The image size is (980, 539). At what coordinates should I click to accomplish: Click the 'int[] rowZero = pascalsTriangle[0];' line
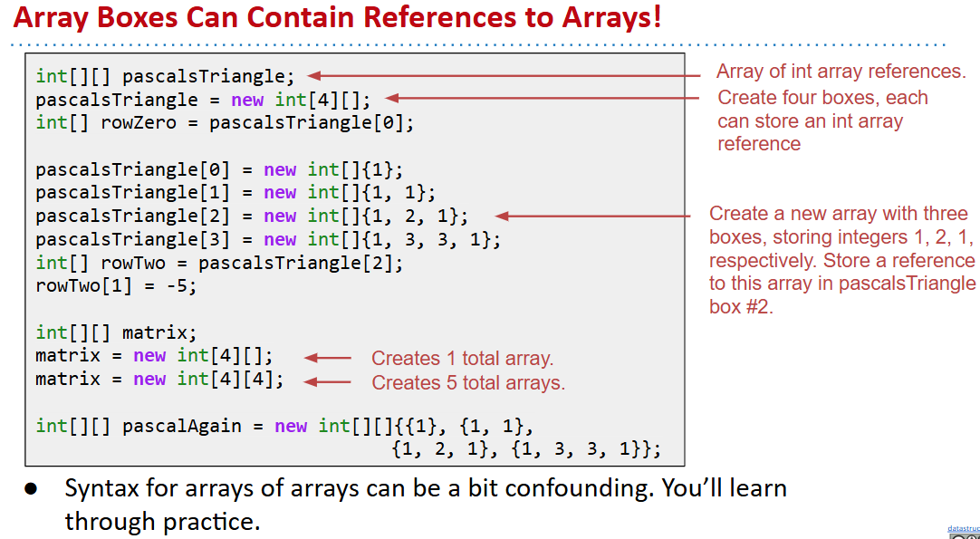[x=225, y=123]
